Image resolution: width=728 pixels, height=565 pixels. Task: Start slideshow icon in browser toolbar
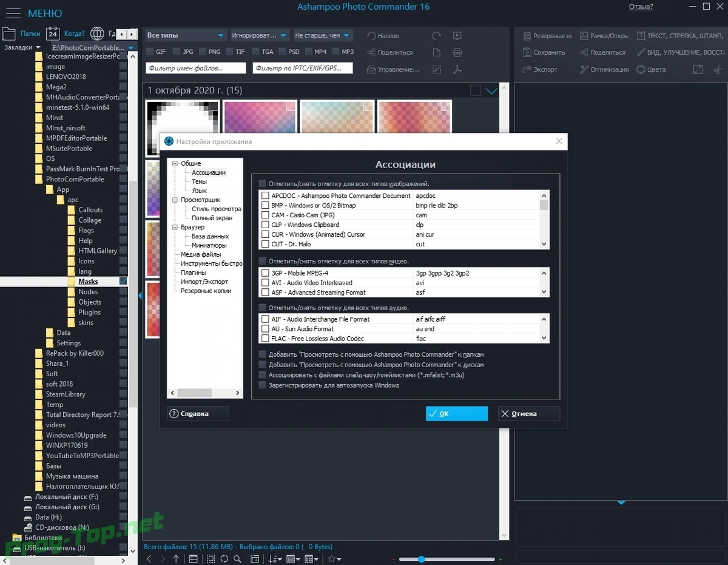point(457,36)
